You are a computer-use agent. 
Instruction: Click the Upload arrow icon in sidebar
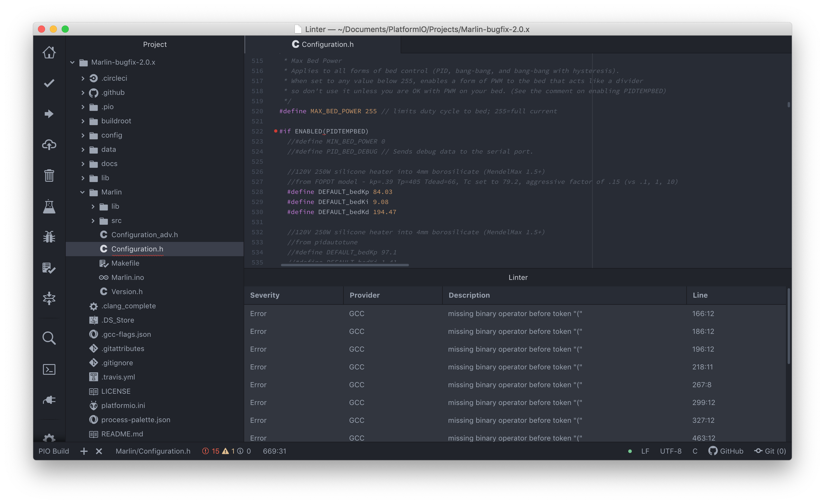click(x=49, y=114)
